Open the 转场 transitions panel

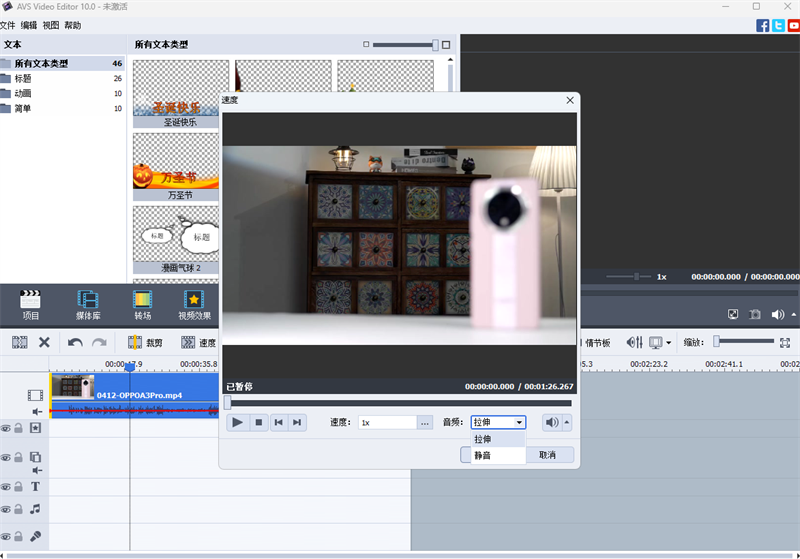(143, 303)
